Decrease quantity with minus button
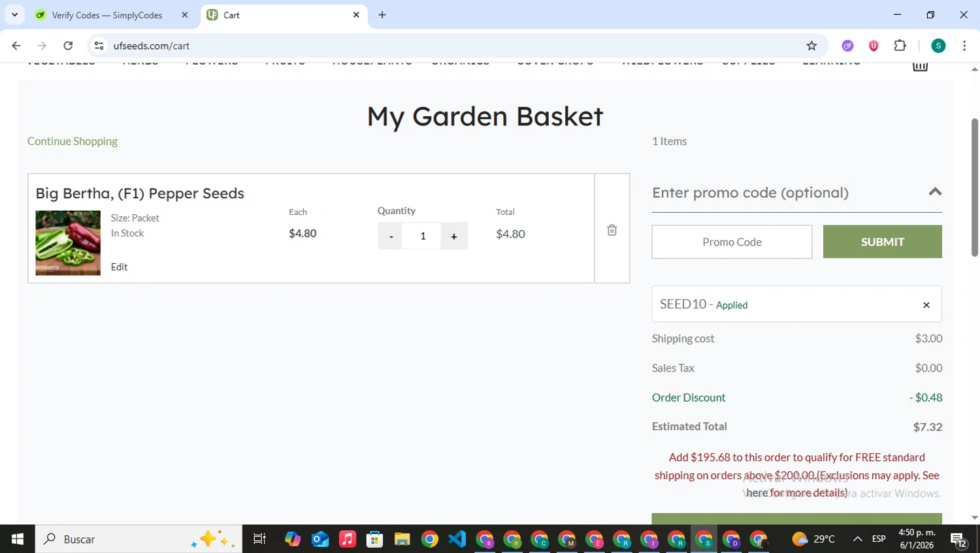The height and width of the screenshot is (553, 980). pos(391,236)
